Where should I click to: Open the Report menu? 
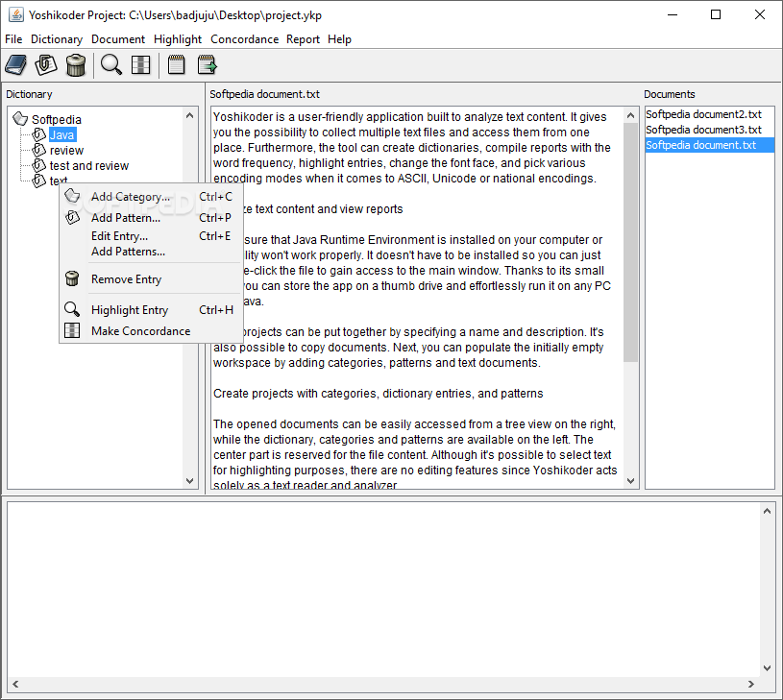point(304,39)
